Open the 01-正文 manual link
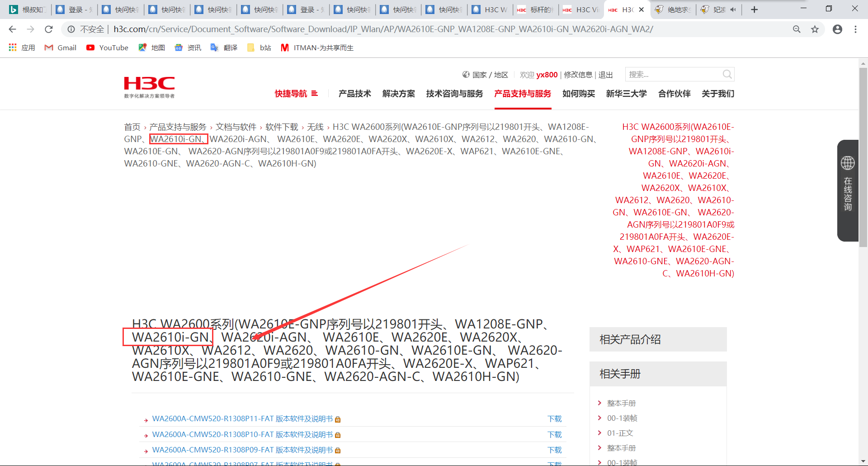The height and width of the screenshot is (466, 868). (620, 433)
